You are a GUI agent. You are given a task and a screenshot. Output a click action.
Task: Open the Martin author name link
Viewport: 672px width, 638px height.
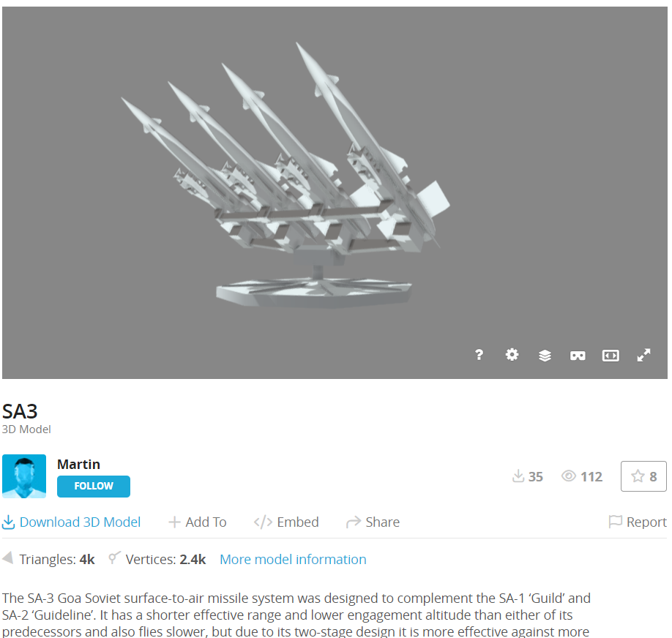click(78, 464)
